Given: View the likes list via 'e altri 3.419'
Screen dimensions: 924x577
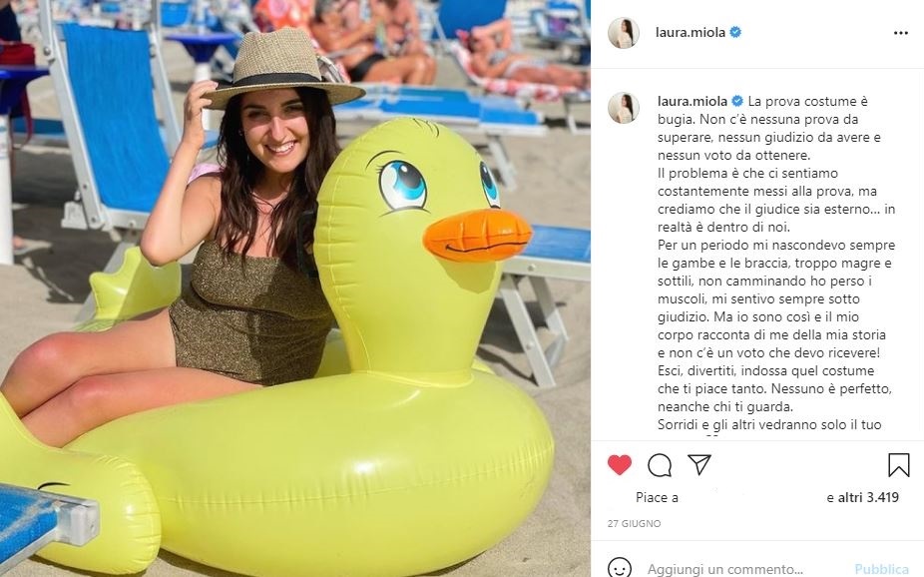Looking at the screenshot, I should [863, 497].
